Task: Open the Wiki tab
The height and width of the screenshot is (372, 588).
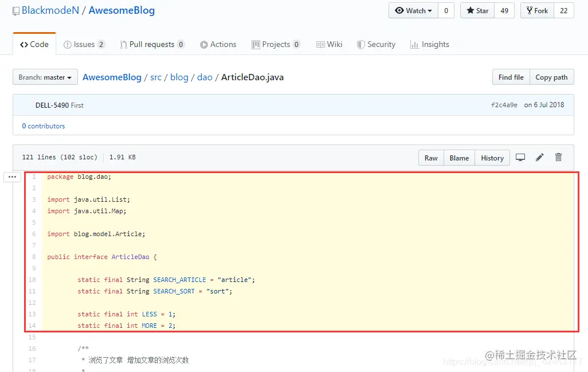Action: tap(330, 44)
